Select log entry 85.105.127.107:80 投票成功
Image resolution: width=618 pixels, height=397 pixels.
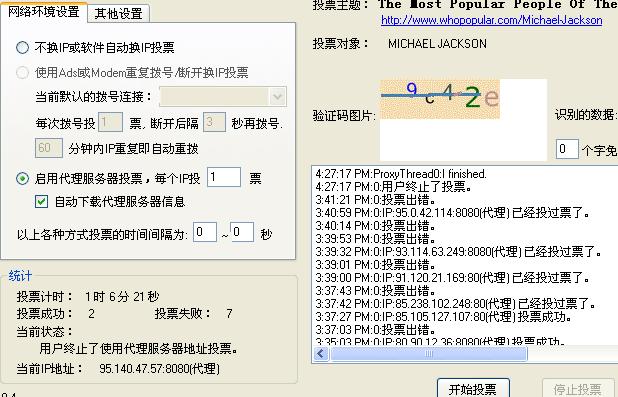click(x=443, y=317)
